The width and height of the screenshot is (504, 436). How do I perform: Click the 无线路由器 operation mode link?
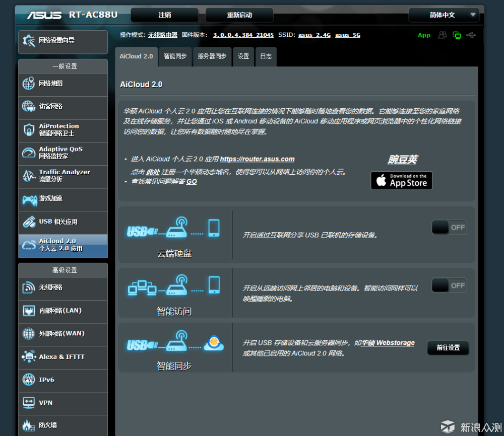(x=163, y=35)
